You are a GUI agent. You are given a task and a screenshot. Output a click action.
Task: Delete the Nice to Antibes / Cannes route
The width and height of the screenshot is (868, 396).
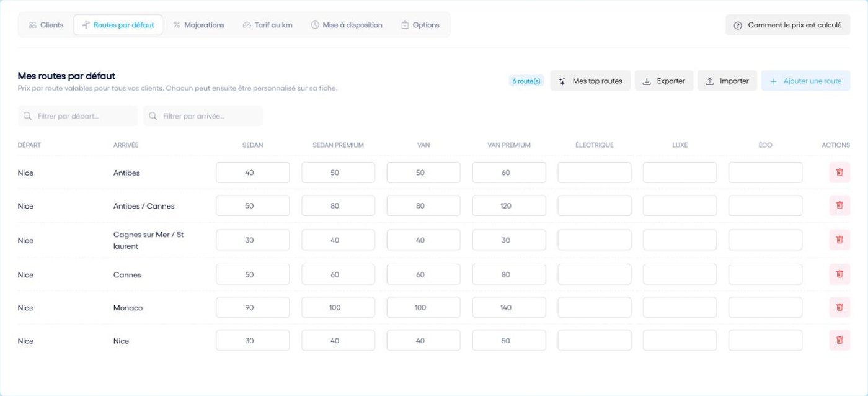tap(839, 205)
